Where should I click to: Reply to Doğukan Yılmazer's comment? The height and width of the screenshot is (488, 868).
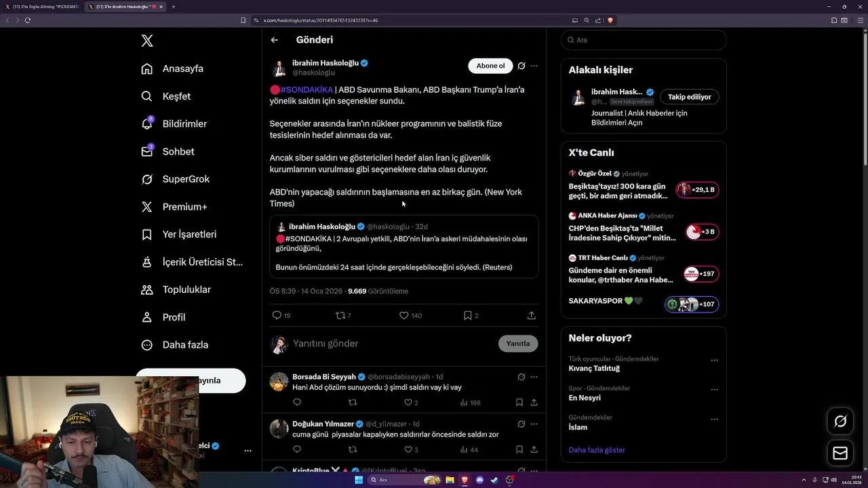297,449
